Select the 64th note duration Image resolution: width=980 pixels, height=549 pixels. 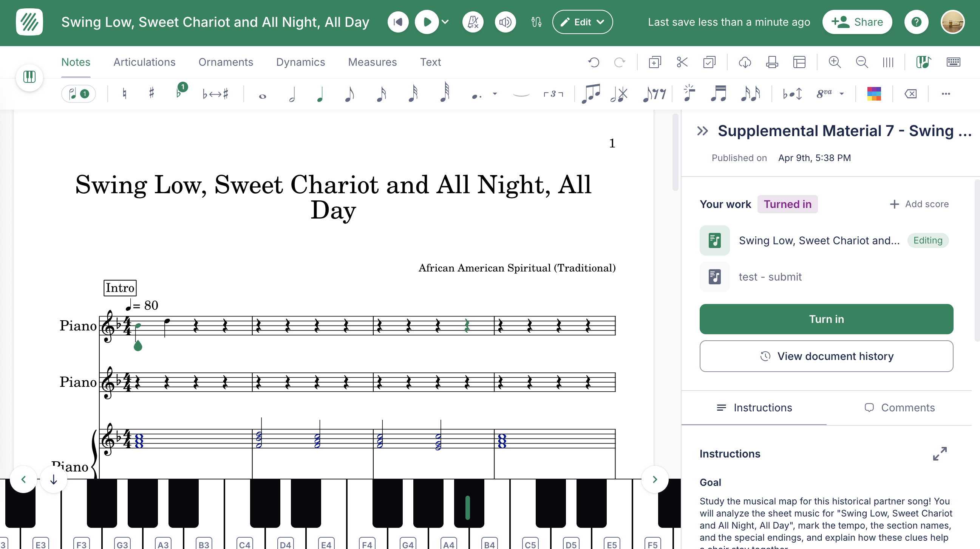click(445, 93)
